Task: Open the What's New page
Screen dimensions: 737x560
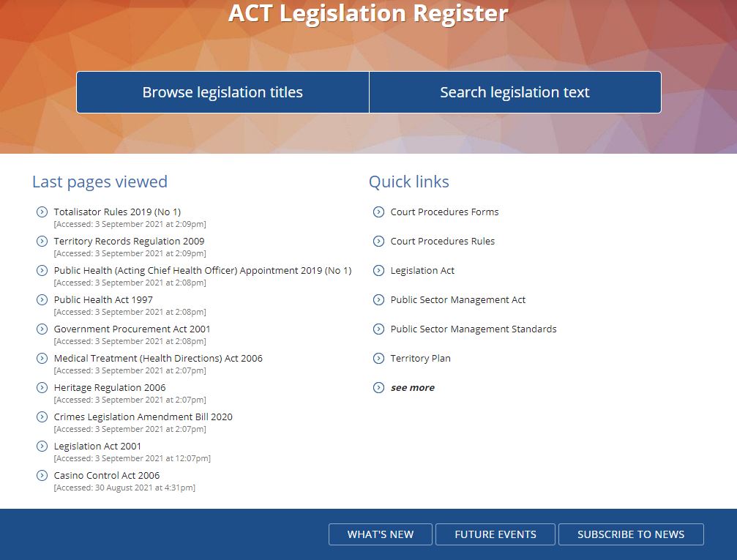Action: click(381, 534)
